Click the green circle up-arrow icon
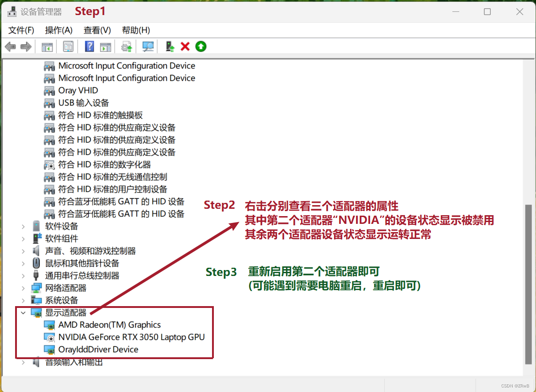Image resolution: width=536 pixels, height=392 pixels. pos(201,47)
